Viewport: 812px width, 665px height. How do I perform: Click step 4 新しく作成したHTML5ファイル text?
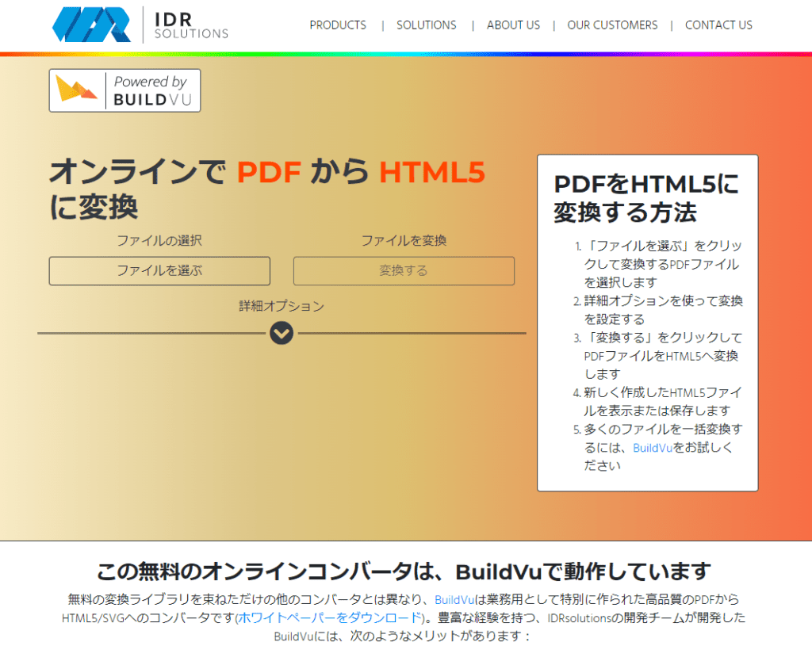[662, 402]
